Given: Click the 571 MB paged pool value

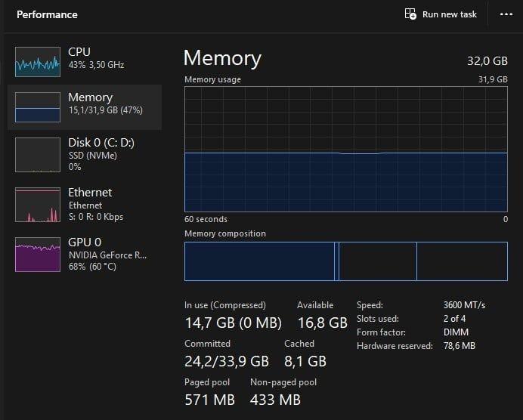Looking at the screenshot, I should [x=209, y=400].
